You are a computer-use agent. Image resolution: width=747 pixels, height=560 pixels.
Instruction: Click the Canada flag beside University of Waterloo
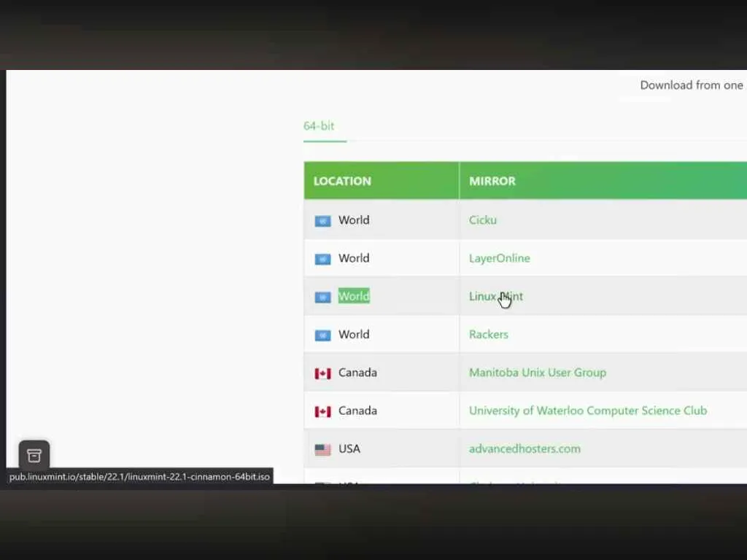(x=322, y=411)
